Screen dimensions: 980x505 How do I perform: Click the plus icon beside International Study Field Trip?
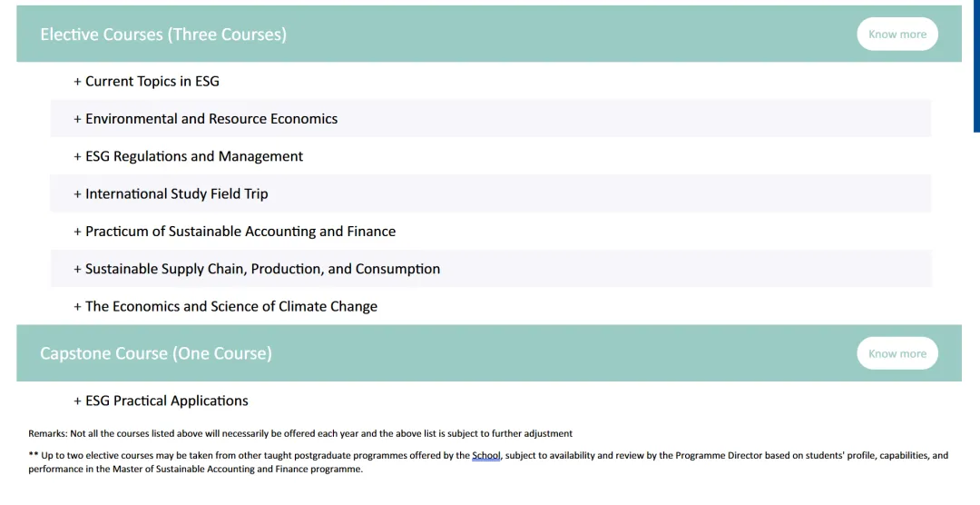(77, 194)
